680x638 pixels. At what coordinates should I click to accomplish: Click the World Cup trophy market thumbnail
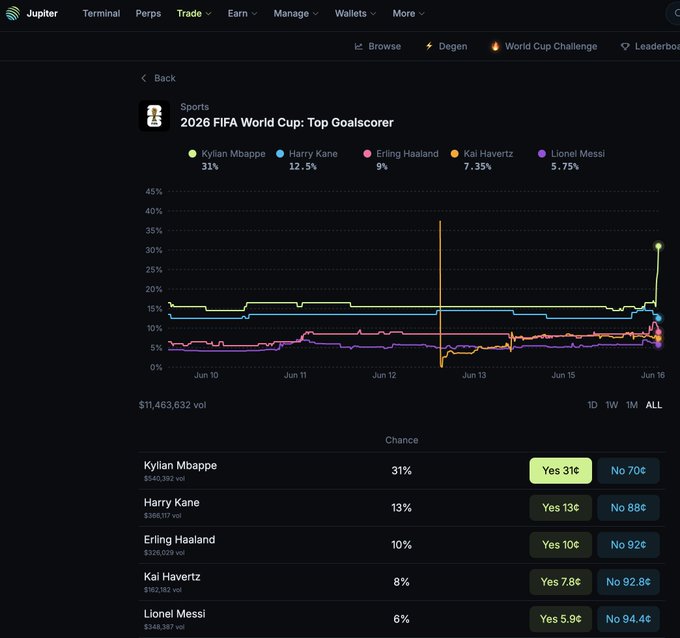coord(154,116)
